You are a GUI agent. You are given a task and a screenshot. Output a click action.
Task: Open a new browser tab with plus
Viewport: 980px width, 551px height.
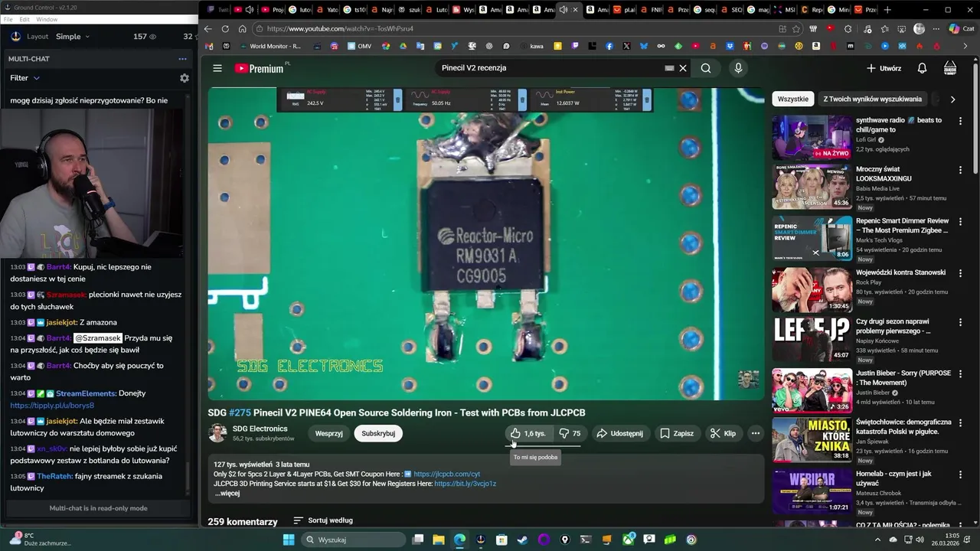click(887, 10)
